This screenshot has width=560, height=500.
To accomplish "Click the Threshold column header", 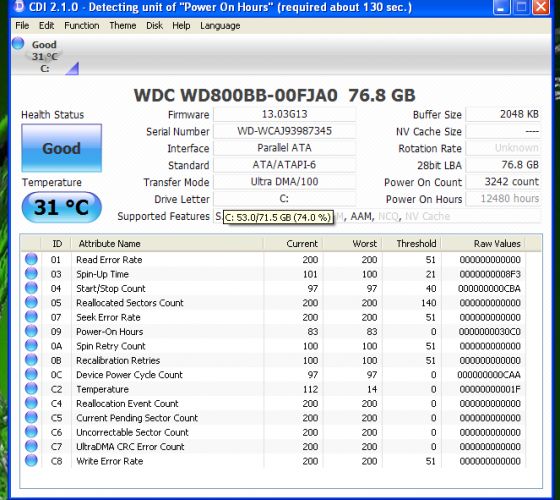I will pyautogui.click(x=412, y=244).
